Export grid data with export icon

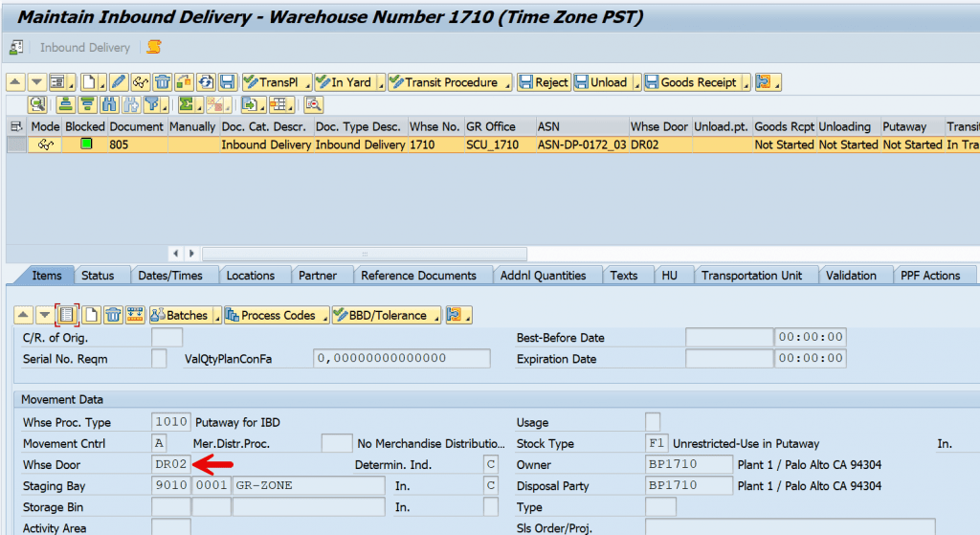[250, 104]
